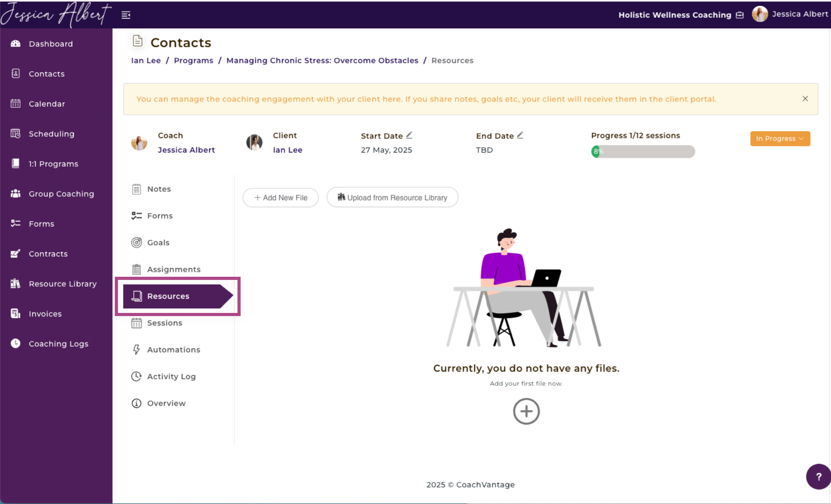Click the briefcase icon next to Holistic Wellness Coaching
Viewport: 831px width, 504px height.
pyautogui.click(x=740, y=15)
